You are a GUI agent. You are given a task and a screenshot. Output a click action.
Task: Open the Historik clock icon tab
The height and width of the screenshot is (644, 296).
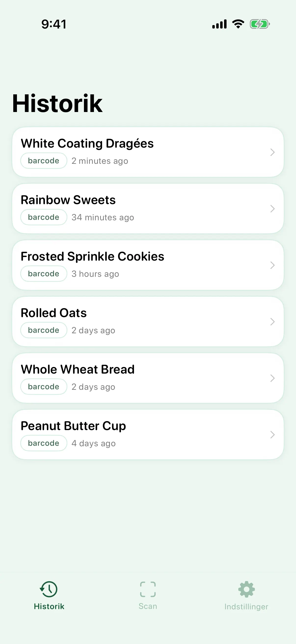click(x=49, y=589)
